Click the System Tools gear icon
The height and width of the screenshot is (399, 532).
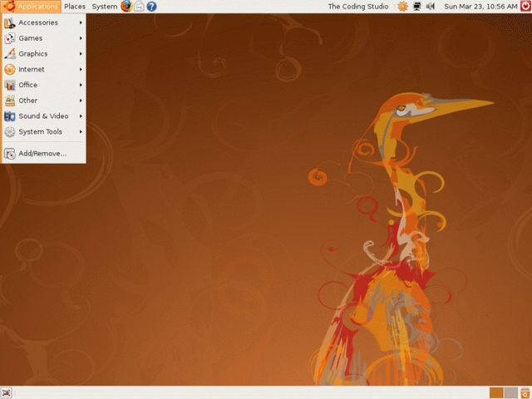pos(9,131)
